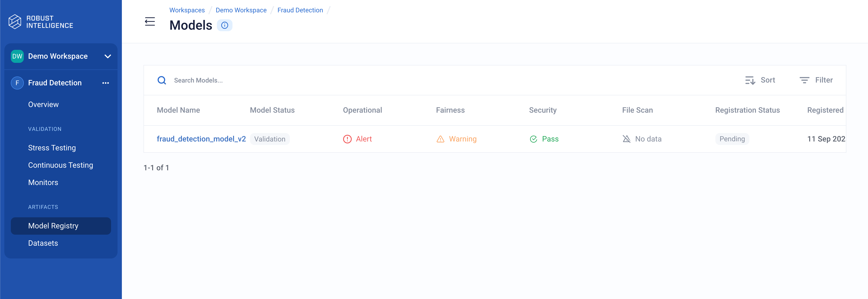Viewport: 868px width, 299px height.
Task: Click the green Pass security checkmark icon
Action: click(x=533, y=139)
